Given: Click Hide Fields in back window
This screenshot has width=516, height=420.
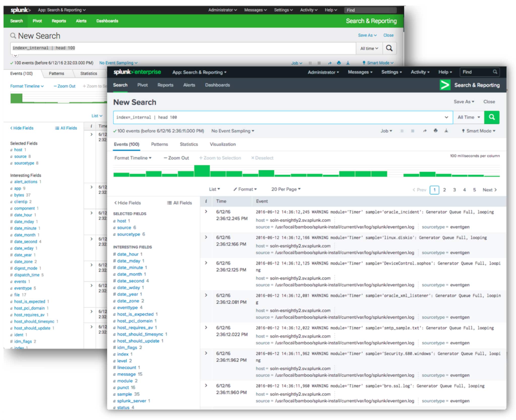Looking at the screenshot, I should pos(22,128).
